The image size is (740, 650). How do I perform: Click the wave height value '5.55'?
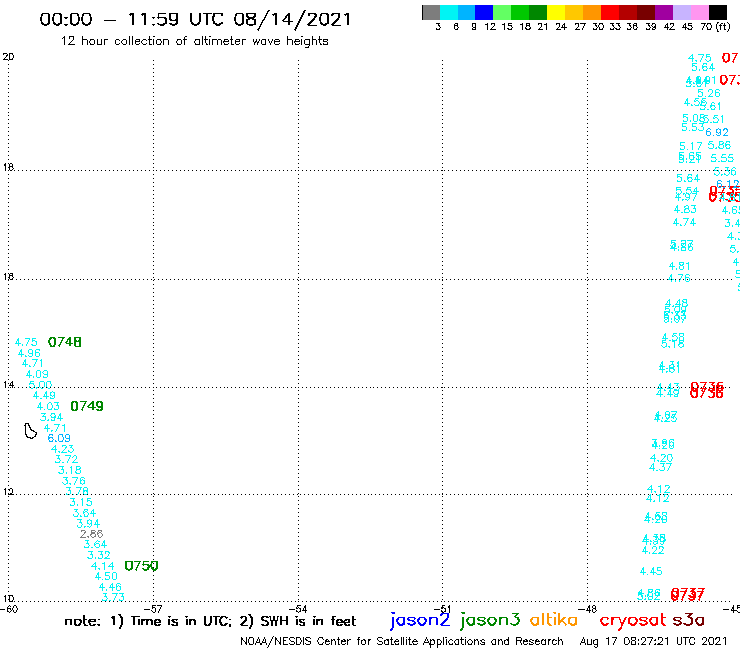click(x=723, y=159)
